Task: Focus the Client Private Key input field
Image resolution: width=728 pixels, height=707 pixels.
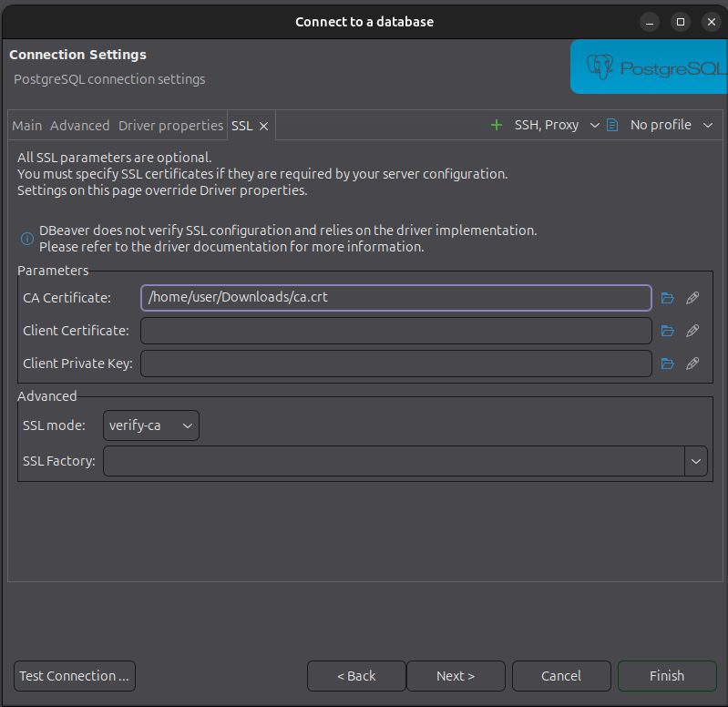Action: pos(396,364)
